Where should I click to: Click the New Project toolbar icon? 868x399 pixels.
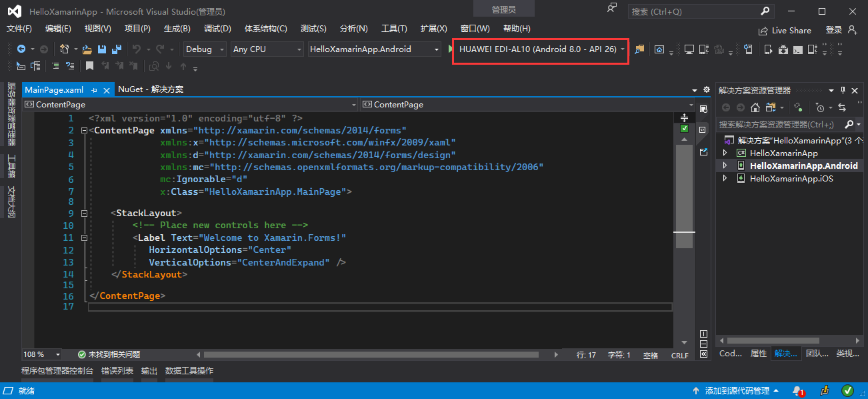[x=65, y=49]
